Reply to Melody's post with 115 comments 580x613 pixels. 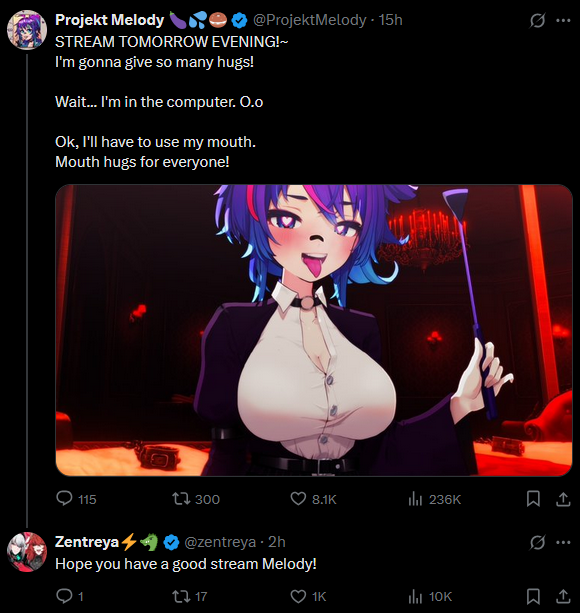pyautogui.click(x=76, y=499)
